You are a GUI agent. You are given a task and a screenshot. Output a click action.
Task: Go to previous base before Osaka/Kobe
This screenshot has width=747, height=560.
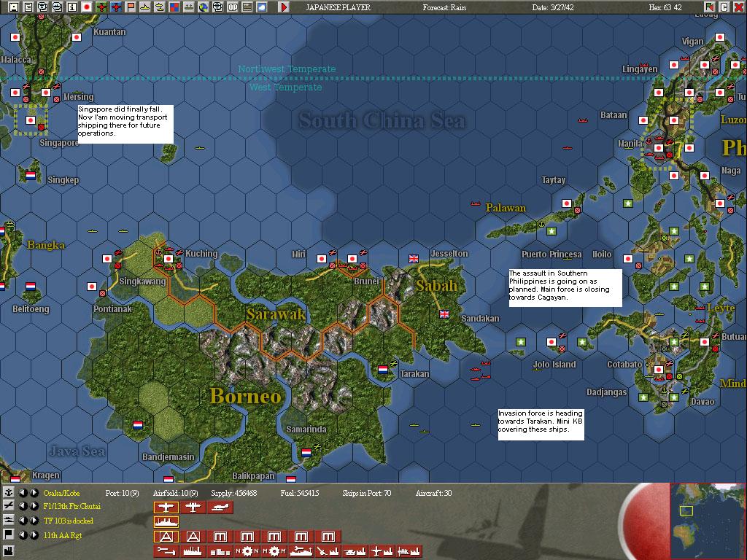coord(23,493)
